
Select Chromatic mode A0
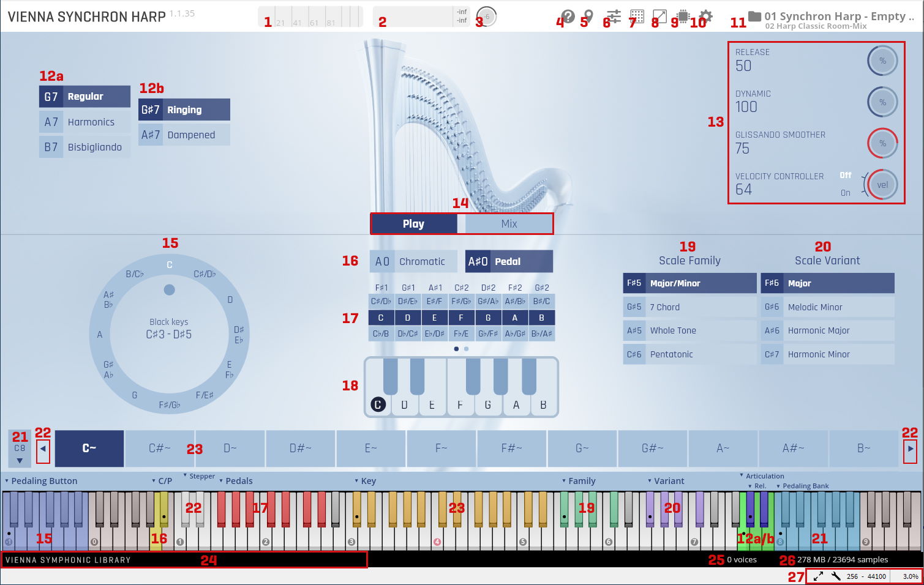(x=413, y=261)
